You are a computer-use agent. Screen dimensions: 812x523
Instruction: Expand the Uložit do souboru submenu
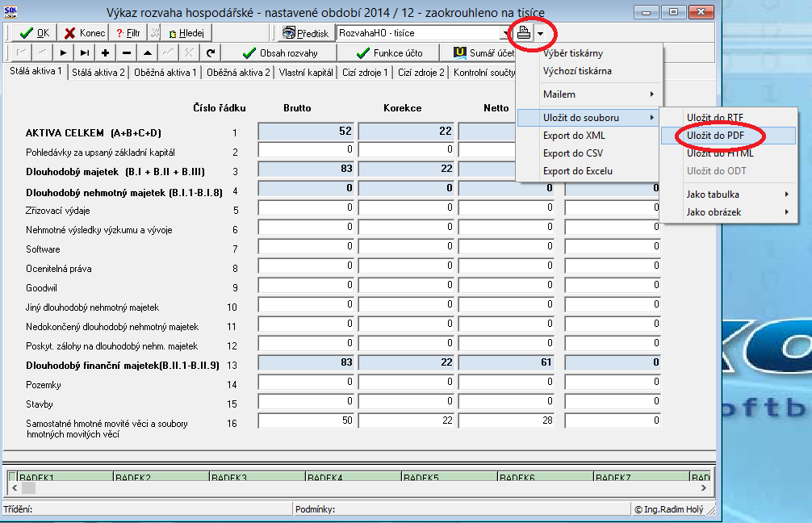coord(589,118)
